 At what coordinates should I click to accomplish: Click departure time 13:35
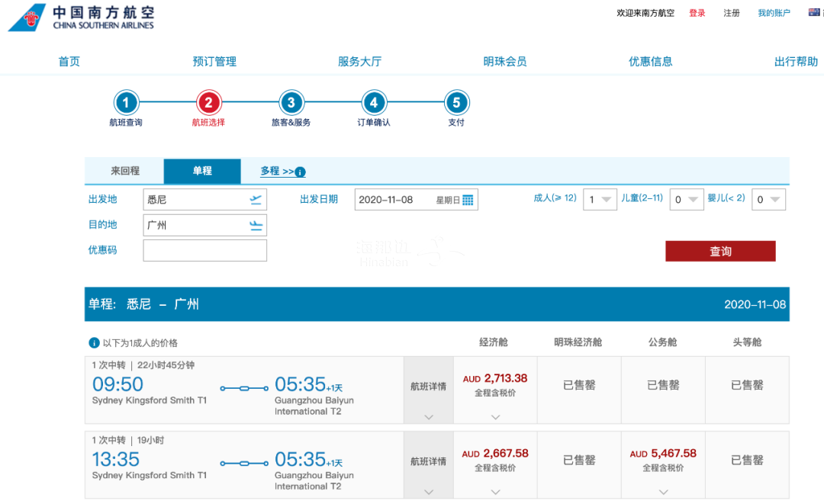click(x=116, y=459)
